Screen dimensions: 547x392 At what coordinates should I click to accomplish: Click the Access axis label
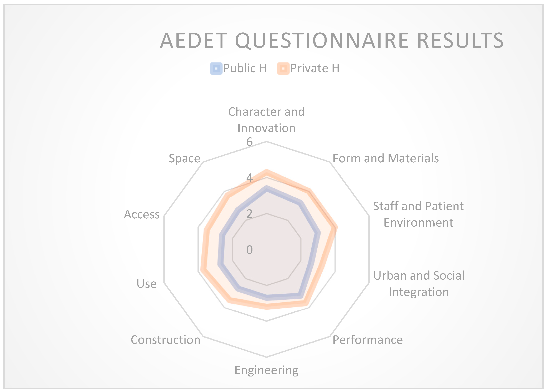point(142,214)
